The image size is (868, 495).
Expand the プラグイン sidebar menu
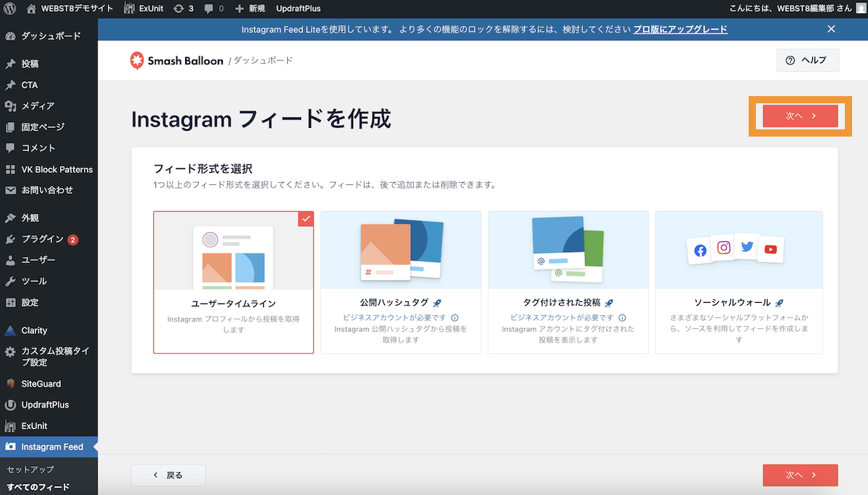pyautogui.click(x=42, y=239)
